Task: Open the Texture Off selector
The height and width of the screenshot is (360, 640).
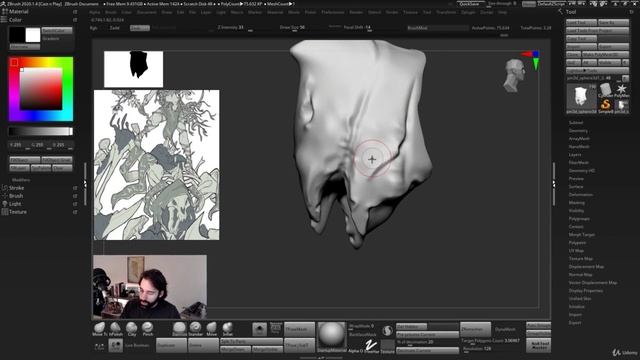Action: coord(387,346)
